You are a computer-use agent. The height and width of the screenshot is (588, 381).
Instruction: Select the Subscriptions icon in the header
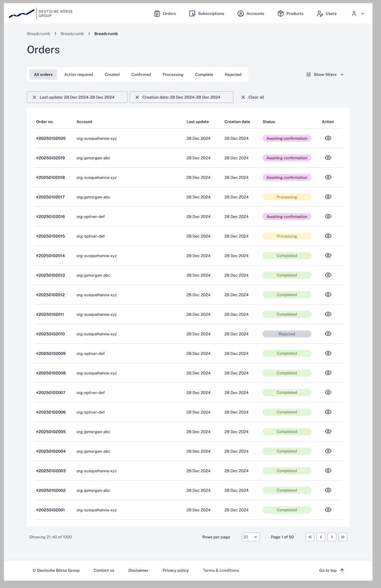coord(192,13)
